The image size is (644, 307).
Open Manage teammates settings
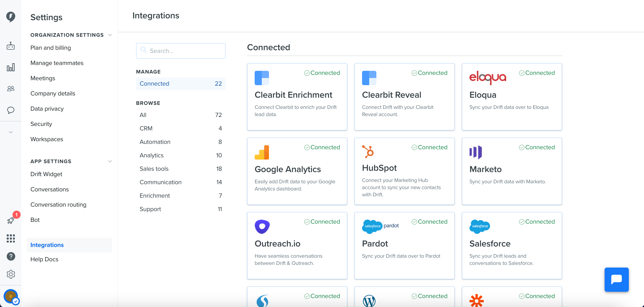(57, 63)
